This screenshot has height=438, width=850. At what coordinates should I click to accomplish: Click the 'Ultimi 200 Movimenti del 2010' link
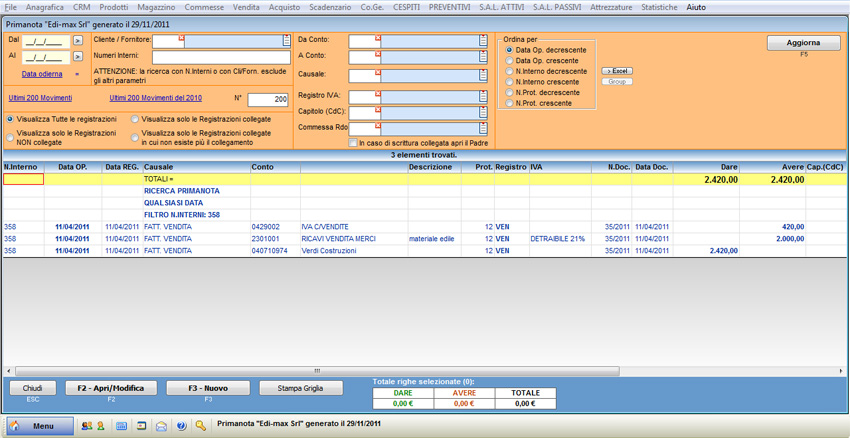click(x=155, y=98)
